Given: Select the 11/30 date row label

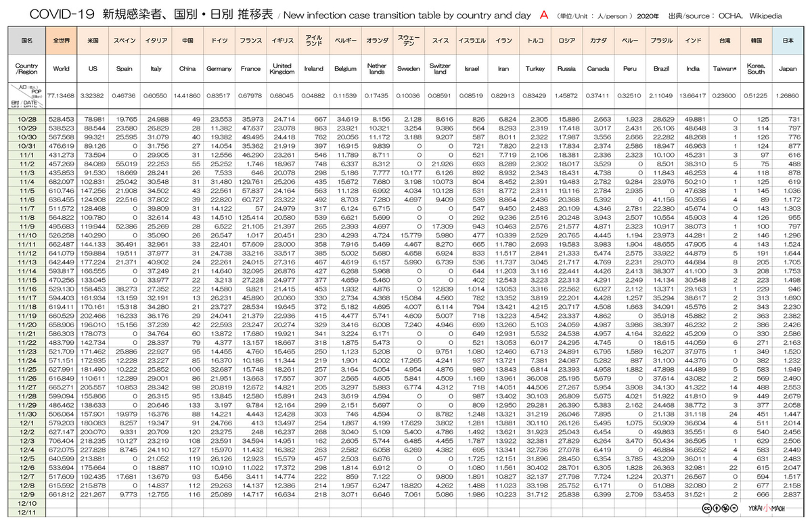Looking at the screenshot, I should click(27, 413).
